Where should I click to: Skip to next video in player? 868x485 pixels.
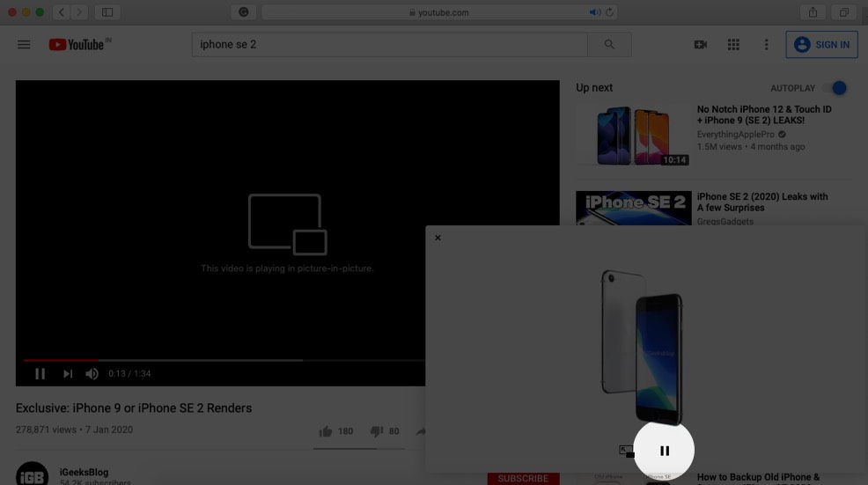(x=68, y=374)
